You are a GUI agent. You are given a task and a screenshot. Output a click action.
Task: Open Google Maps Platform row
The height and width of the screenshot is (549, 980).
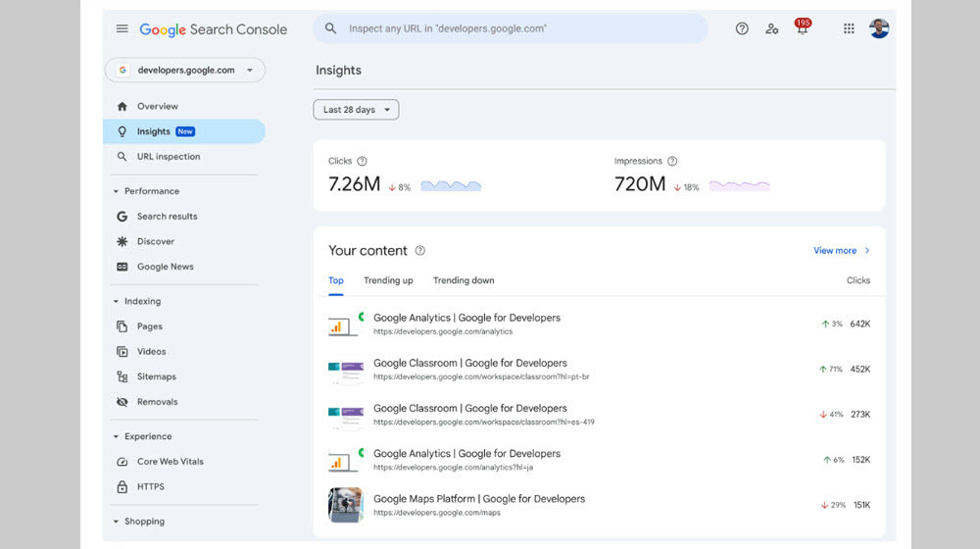pyautogui.click(x=600, y=505)
